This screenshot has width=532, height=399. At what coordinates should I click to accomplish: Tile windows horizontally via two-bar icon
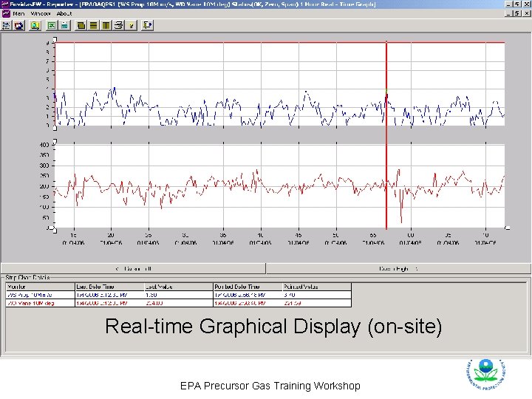click(x=93, y=25)
